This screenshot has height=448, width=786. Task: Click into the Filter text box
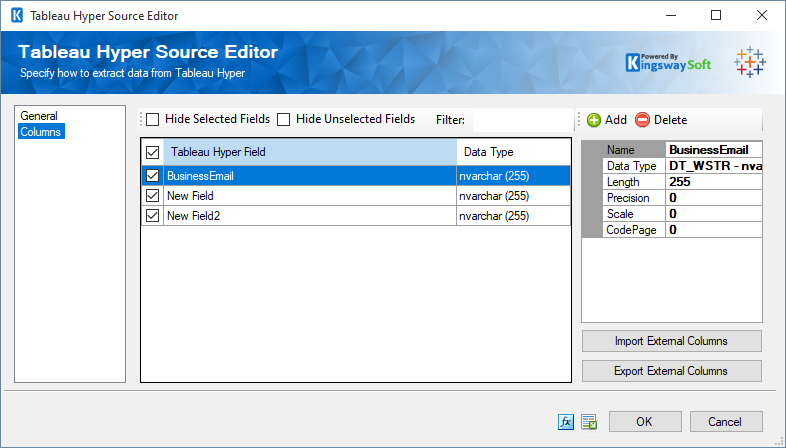coord(522,120)
